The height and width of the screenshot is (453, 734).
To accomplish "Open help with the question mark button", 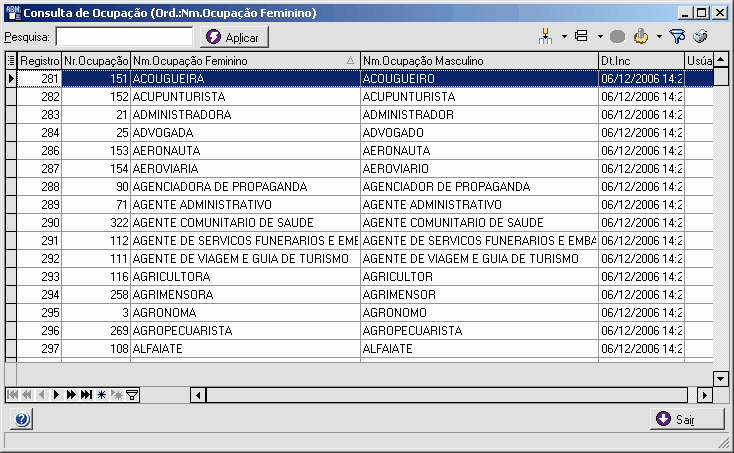I will click(22, 419).
